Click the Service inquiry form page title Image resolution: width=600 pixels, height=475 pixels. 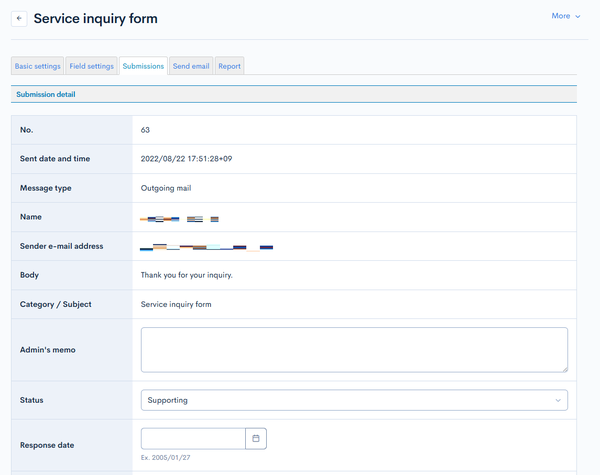[x=95, y=18]
